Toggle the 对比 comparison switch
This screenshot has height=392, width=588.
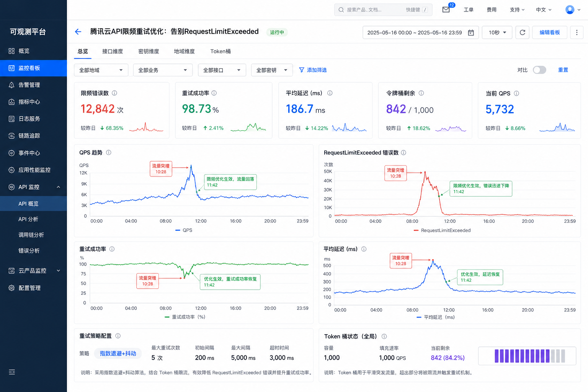(539, 70)
